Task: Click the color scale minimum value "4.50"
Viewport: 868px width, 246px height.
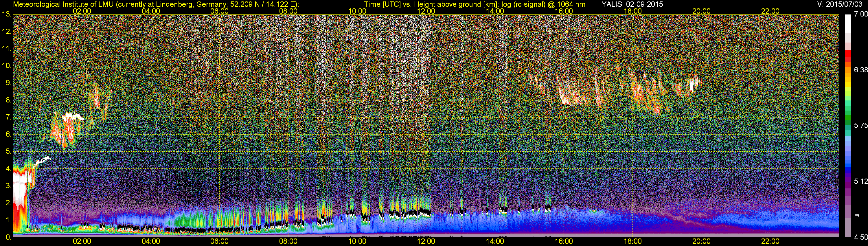Action: tap(860, 237)
